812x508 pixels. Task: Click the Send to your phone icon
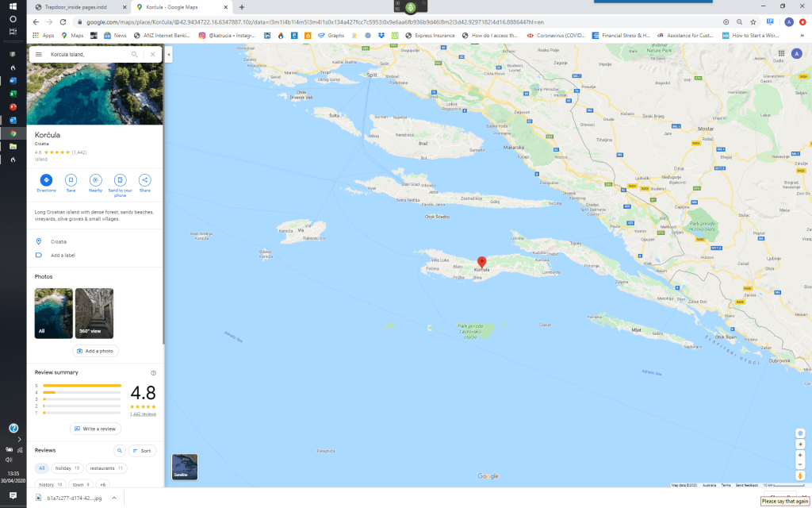pyautogui.click(x=120, y=180)
